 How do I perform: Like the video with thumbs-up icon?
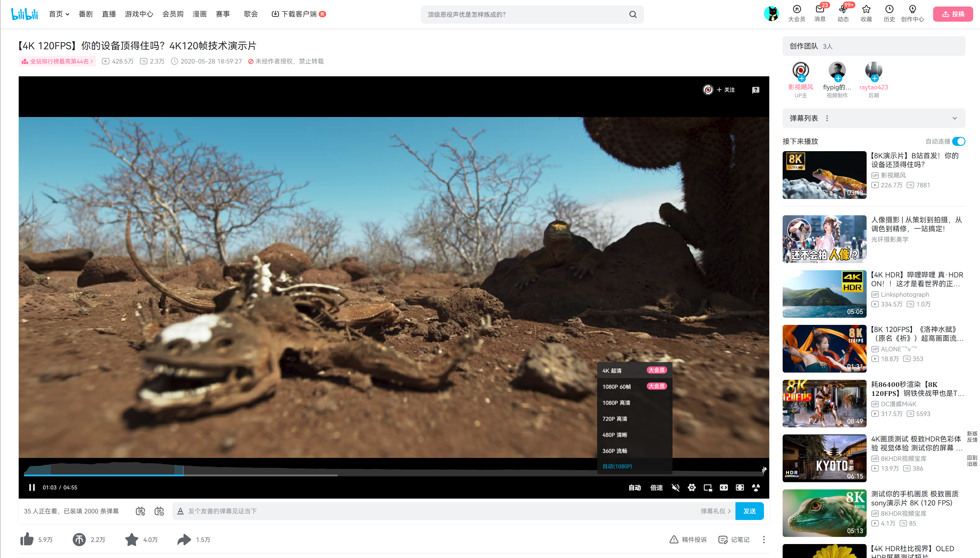[27, 539]
